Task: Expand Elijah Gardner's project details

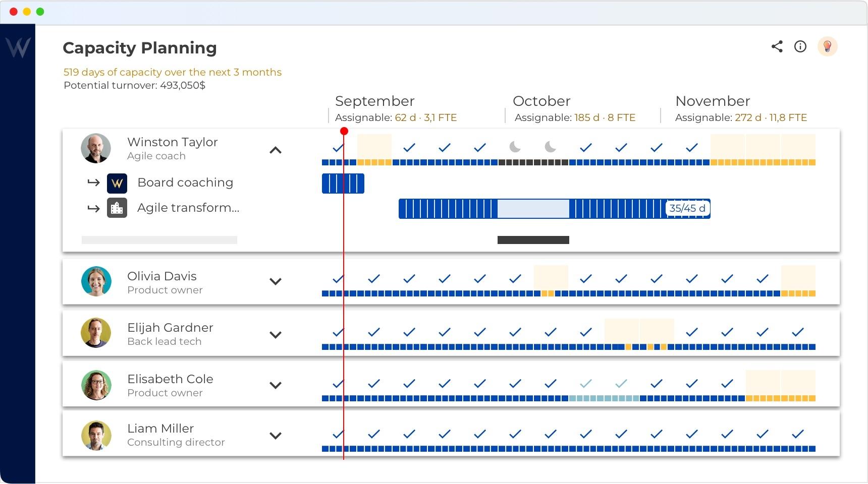Action: 276,334
